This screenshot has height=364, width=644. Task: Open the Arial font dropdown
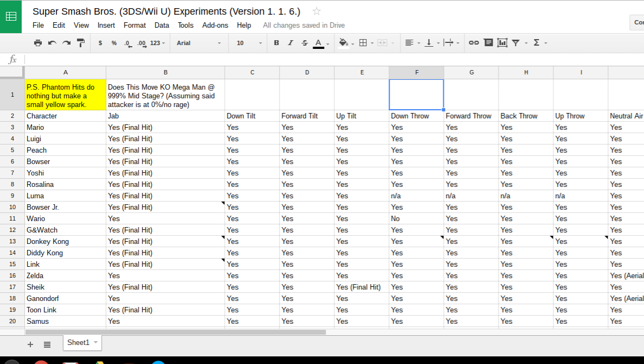[199, 43]
